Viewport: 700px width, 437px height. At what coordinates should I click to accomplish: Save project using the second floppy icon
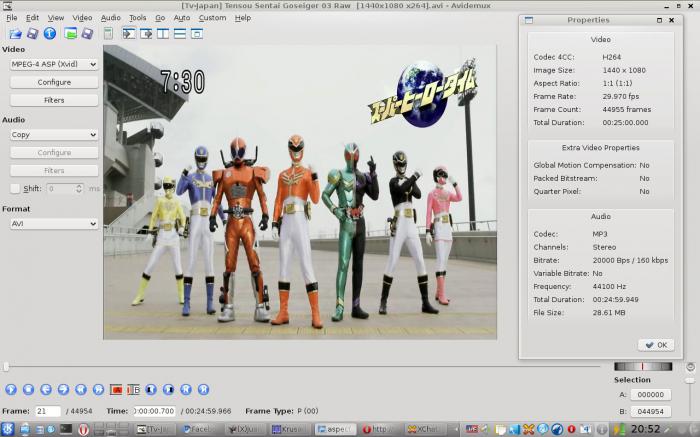(x=87, y=33)
